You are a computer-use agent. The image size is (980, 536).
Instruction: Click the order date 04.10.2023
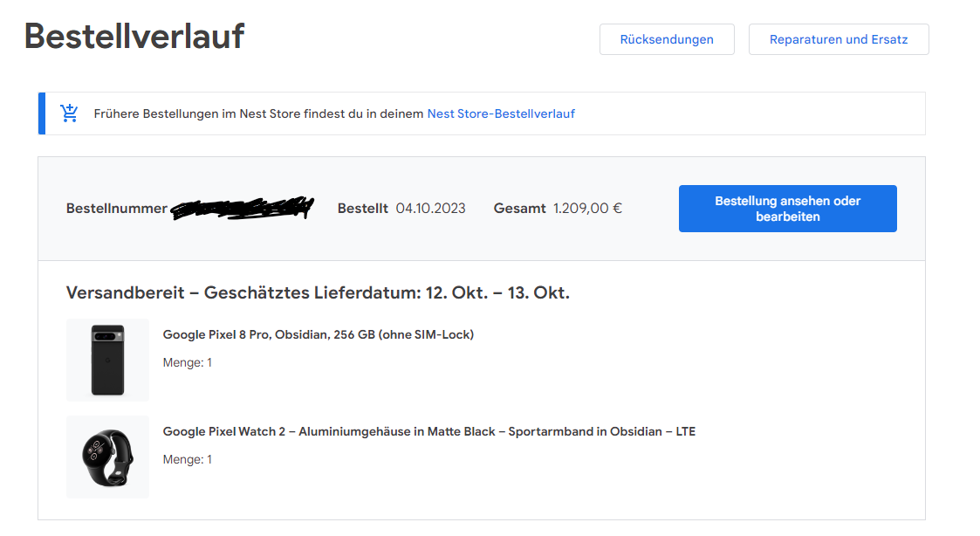coord(430,209)
